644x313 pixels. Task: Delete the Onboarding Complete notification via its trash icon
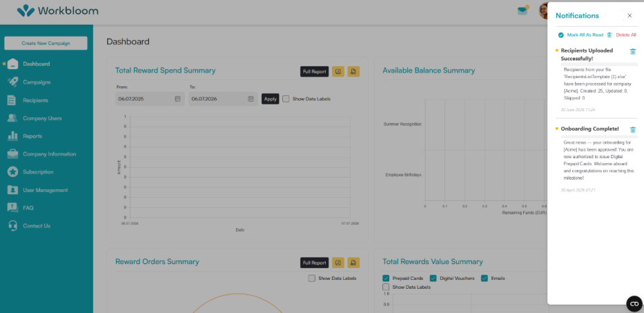(x=633, y=130)
